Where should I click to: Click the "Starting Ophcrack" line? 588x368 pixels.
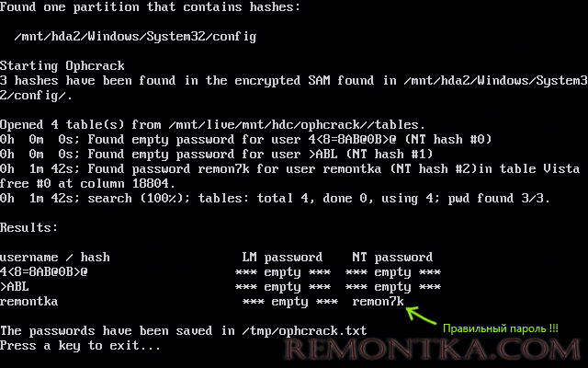pos(62,65)
